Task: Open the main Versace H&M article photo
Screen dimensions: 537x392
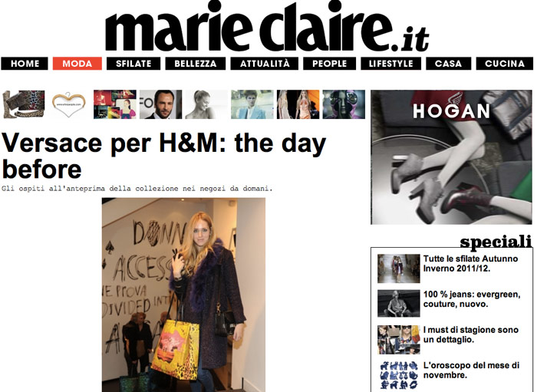Action: pos(183,295)
